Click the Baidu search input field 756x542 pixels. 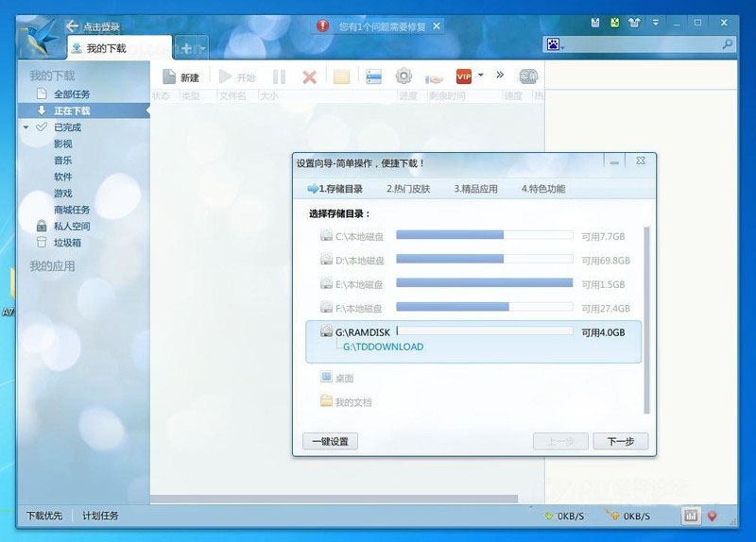pyautogui.click(x=644, y=45)
